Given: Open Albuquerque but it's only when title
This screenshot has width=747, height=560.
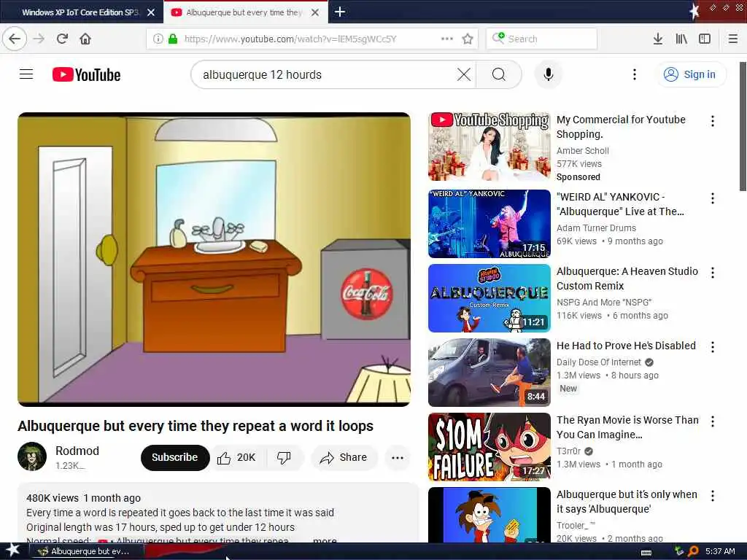Looking at the screenshot, I should click(627, 502).
